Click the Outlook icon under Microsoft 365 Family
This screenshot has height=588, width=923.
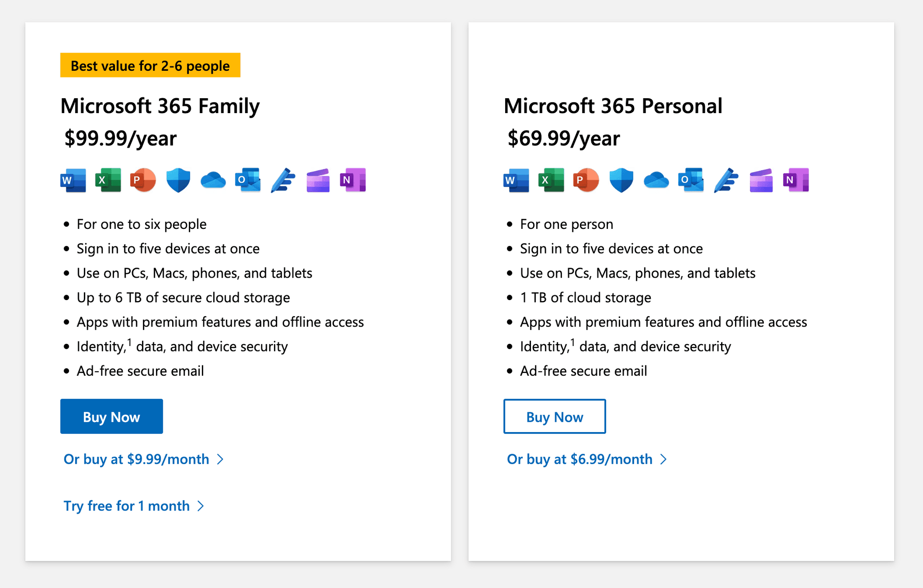247,180
